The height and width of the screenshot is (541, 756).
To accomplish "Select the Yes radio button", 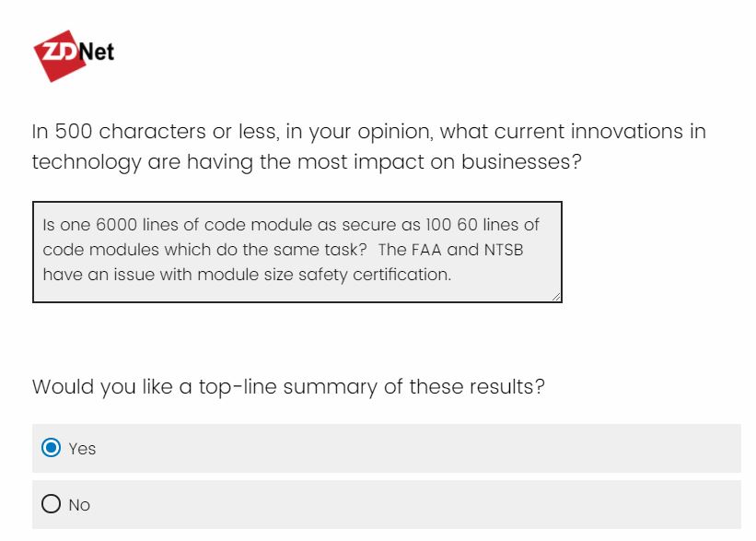I will click(x=52, y=448).
